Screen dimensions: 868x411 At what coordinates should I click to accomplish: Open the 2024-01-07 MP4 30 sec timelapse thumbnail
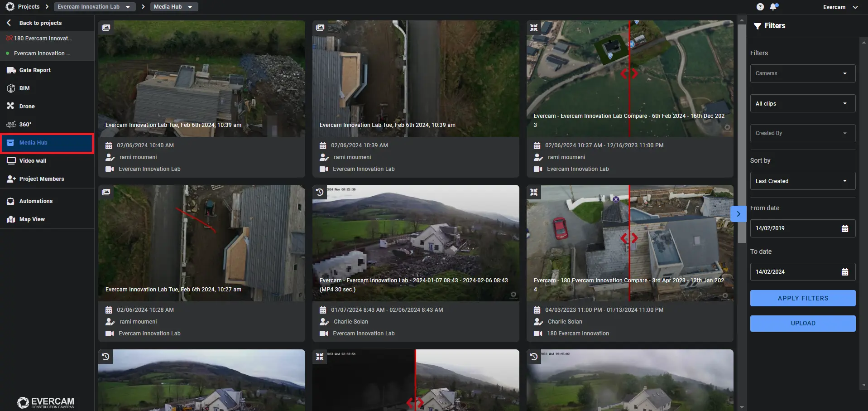416,243
